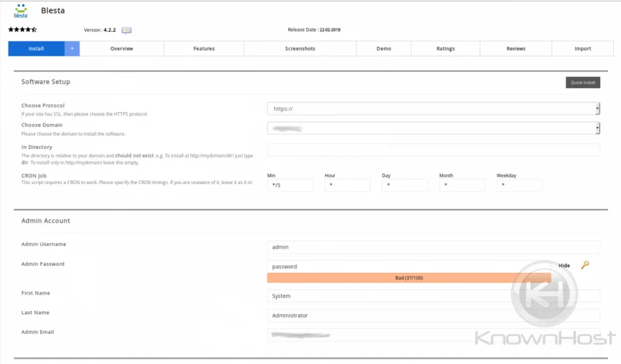Click the Choose Protocol label
The width and height of the screenshot is (621, 364).
click(x=43, y=105)
